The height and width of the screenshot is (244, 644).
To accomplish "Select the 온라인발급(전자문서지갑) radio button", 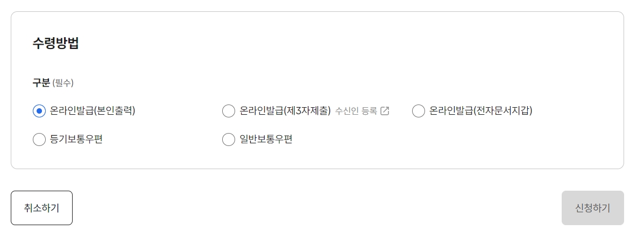I will (418, 111).
